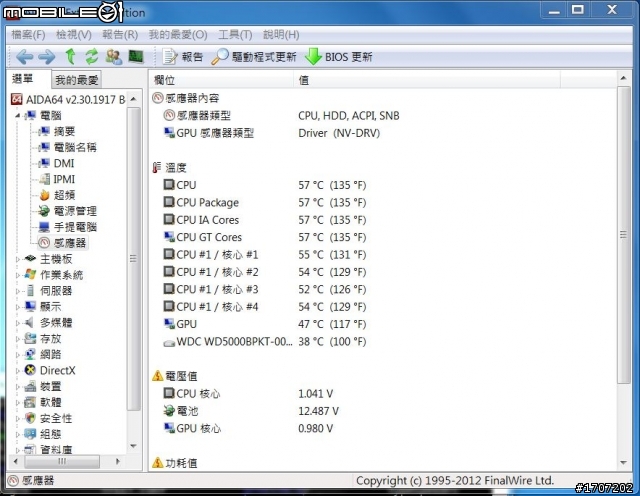Expand the 作業系統 tree node
This screenshot has height=496, width=640.
click(x=18, y=275)
